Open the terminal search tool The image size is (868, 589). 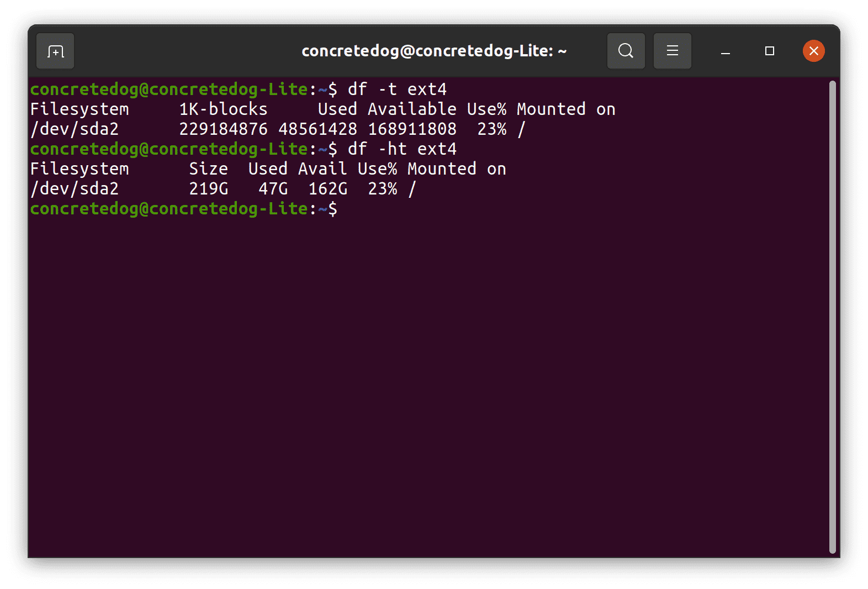626,51
